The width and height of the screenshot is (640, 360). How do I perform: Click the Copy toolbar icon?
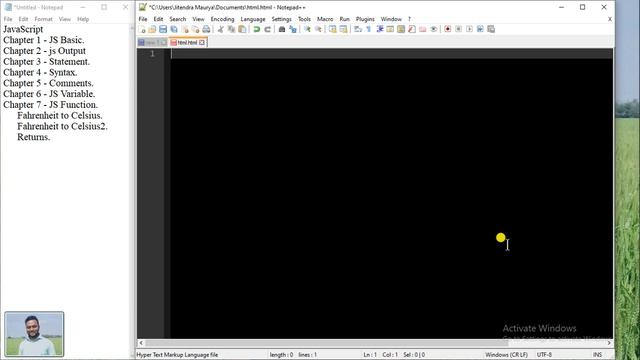pyautogui.click(x=231, y=29)
